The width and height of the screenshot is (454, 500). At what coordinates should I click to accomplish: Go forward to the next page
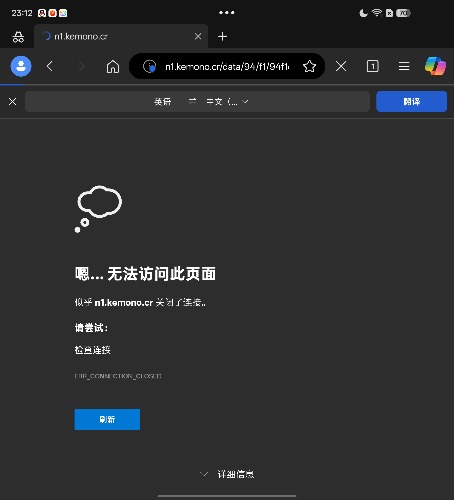pos(81,66)
